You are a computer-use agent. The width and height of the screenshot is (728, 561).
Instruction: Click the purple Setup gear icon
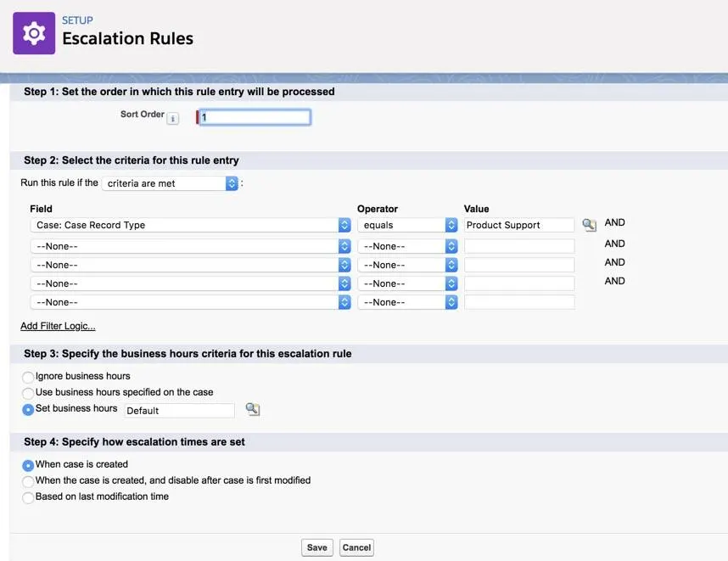coord(34,33)
